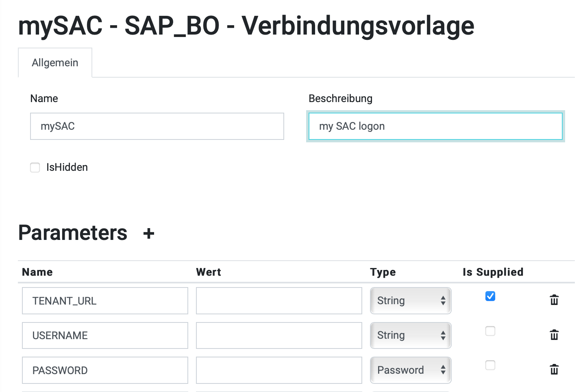Toggle the IsHidden checkbox

(x=35, y=168)
